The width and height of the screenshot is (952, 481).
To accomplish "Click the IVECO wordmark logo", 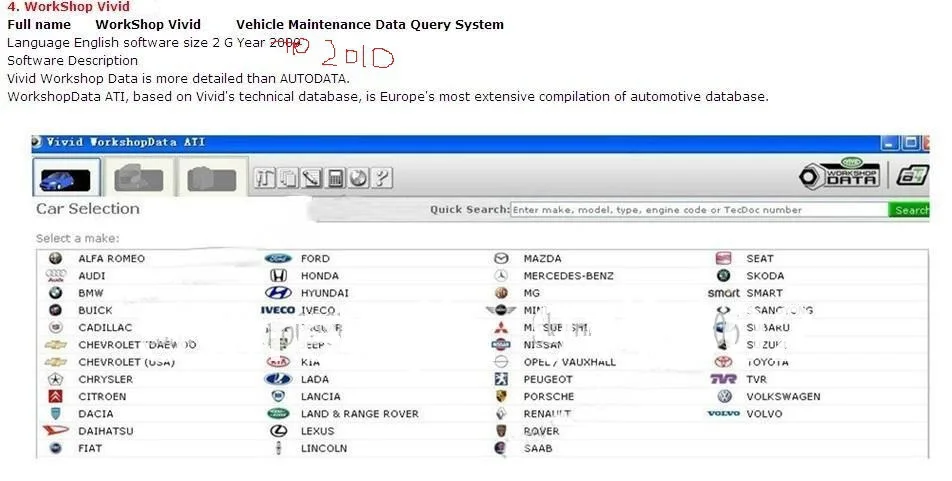I will pos(278,310).
